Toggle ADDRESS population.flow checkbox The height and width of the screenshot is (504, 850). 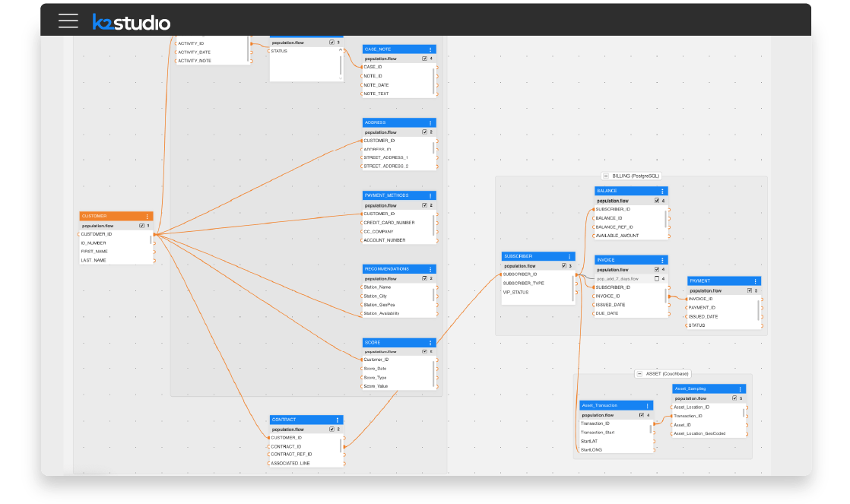point(424,132)
